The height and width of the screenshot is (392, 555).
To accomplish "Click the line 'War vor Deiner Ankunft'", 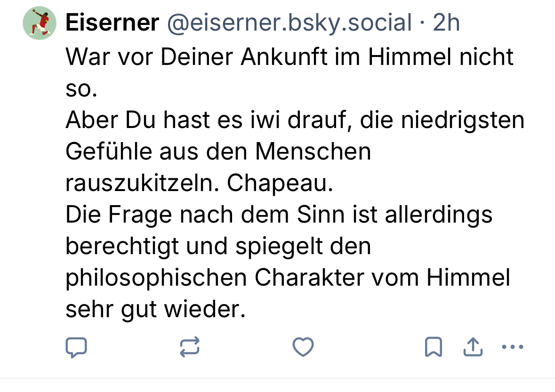I will point(289,57).
